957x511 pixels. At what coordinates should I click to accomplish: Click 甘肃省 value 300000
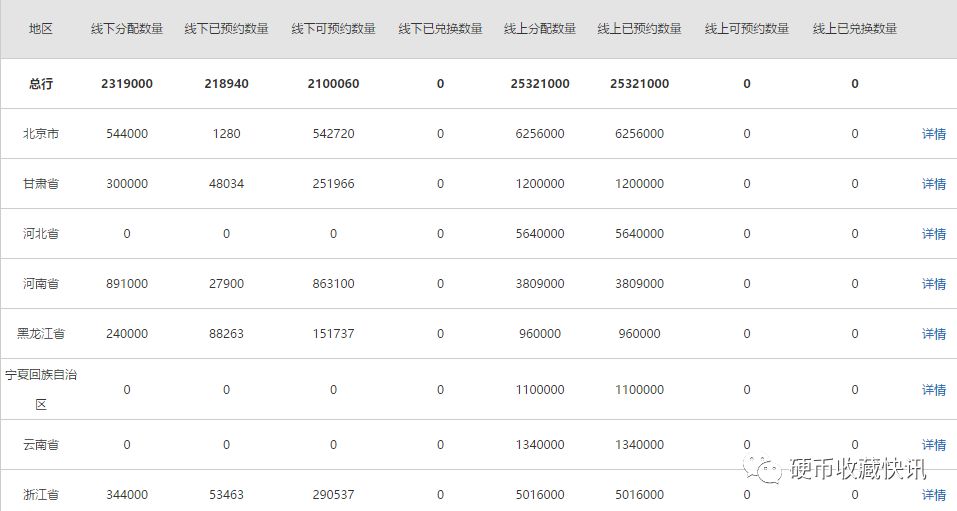point(127,184)
